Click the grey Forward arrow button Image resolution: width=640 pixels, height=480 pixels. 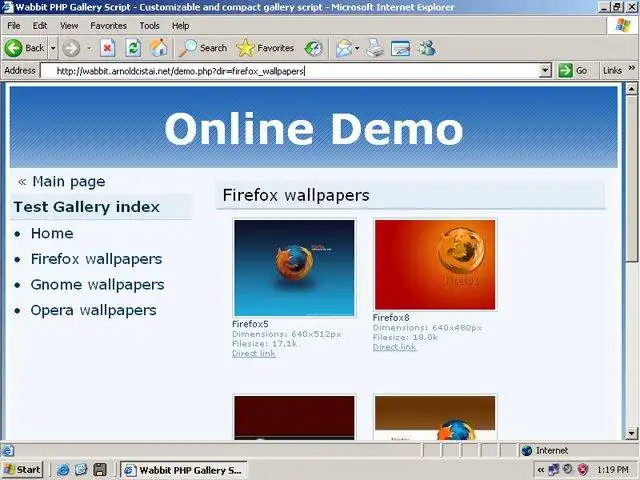tap(71, 48)
